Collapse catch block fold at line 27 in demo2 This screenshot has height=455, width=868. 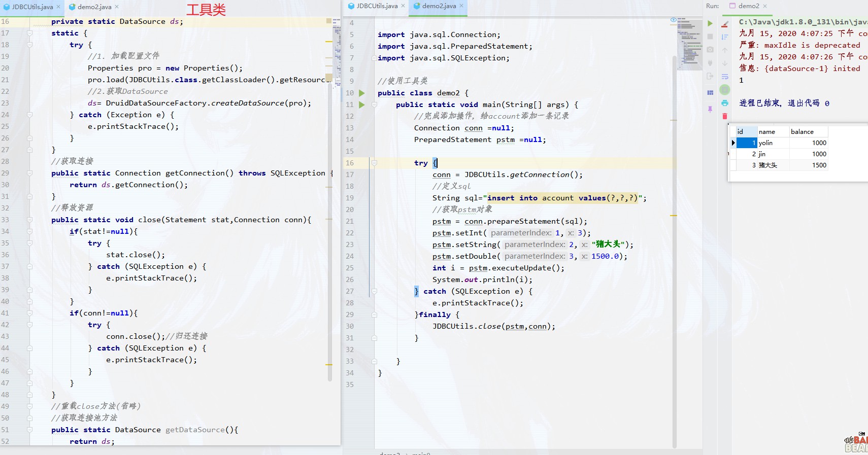(374, 291)
